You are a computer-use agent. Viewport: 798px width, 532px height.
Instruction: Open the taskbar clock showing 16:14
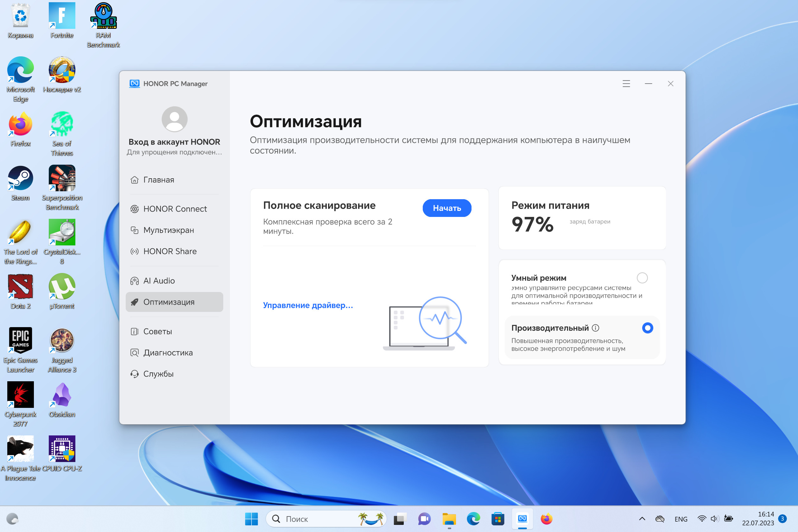pyautogui.click(x=758, y=519)
